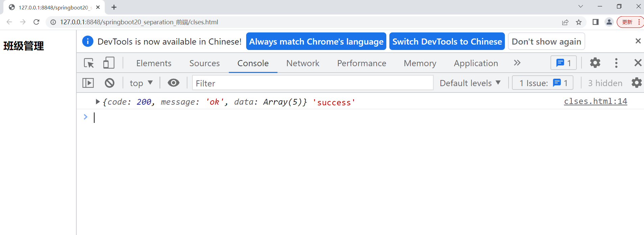Open DevTools customize three-dot menu
This screenshot has width=644, height=235.
tap(616, 63)
